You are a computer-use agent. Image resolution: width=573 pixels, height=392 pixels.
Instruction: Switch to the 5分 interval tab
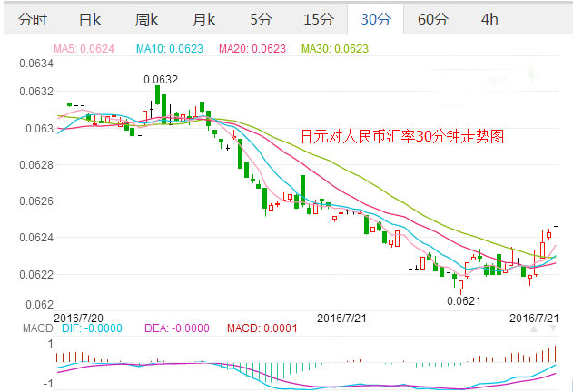(x=261, y=19)
